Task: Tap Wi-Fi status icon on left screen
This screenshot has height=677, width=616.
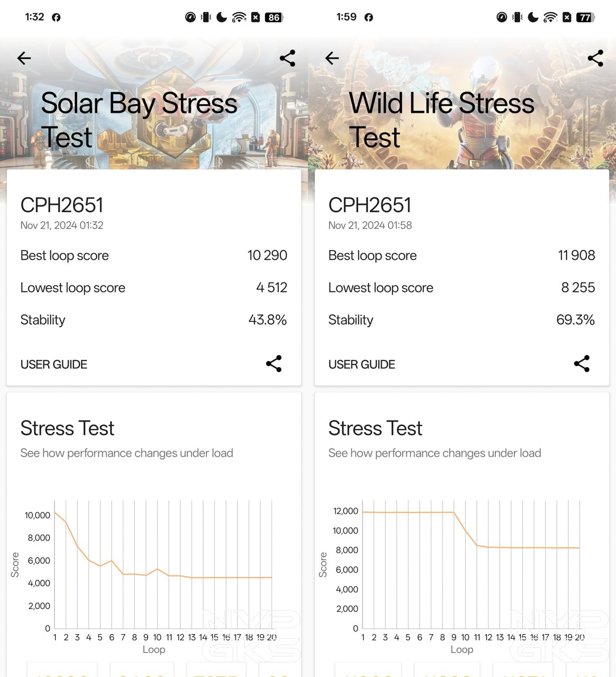Action: [239, 17]
